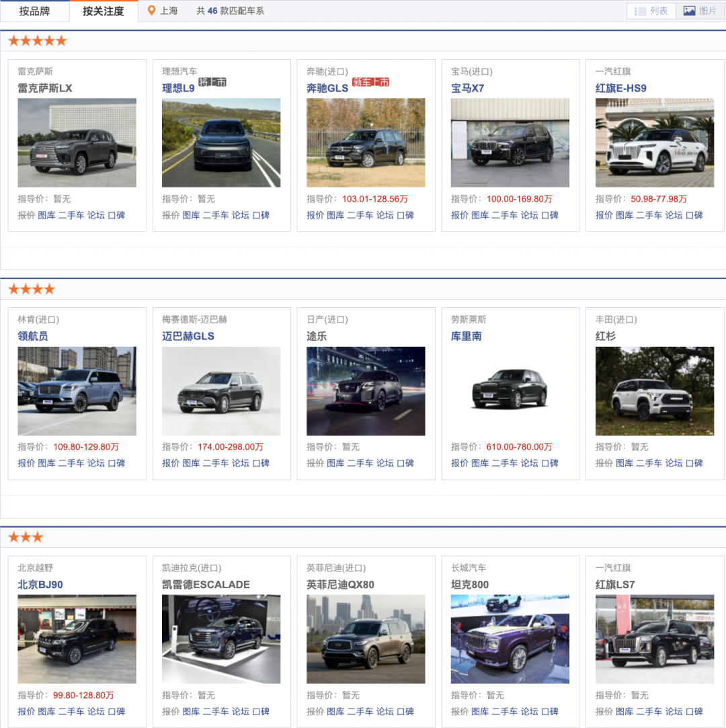Open 北京BJ90 title link

(40, 585)
